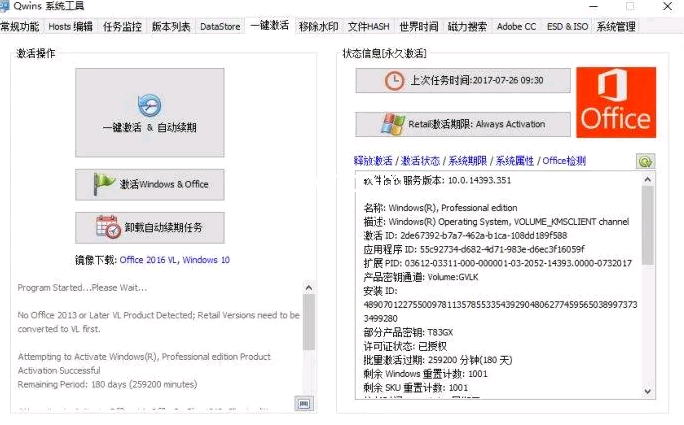The width and height of the screenshot is (684, 425).
Task: Click the green flag 激活Windows & Office button
Action: click(x=149, y=185)
